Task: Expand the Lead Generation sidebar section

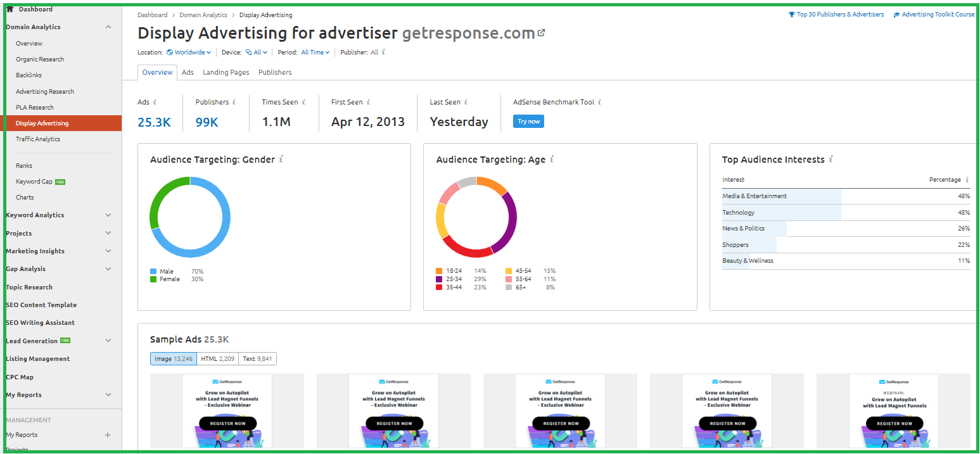Action: click(x=108, y=341)
